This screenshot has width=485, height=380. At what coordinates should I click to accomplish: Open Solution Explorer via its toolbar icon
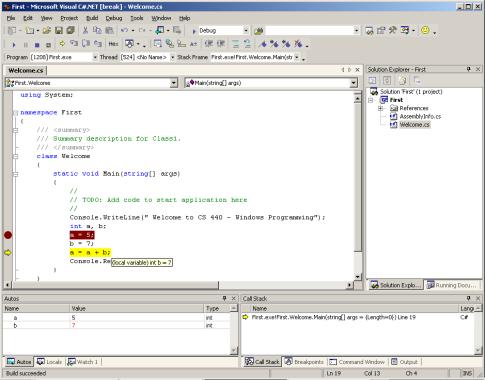click(x=369, y=31)
